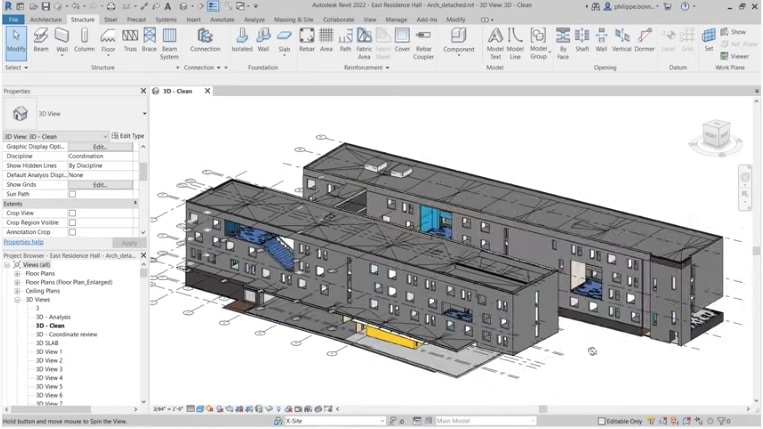The height and width of the screenshot is (429, 763).
Task: Click Edit button for Show Grids
Action: click(x=100, y=185)
